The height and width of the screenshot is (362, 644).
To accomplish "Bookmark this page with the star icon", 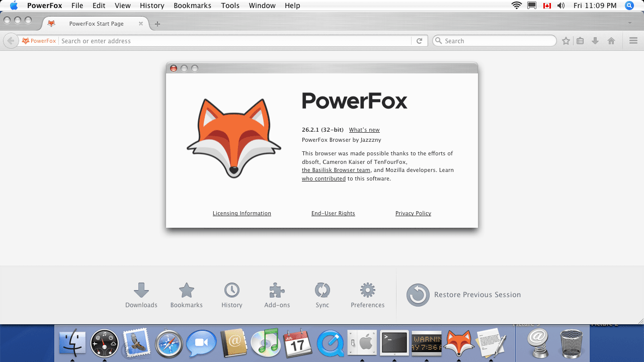I will (566, 41).
